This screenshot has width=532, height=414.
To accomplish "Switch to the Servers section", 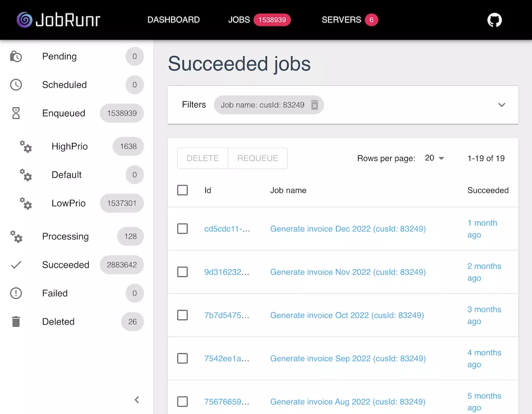I will [x=341, y=20].
